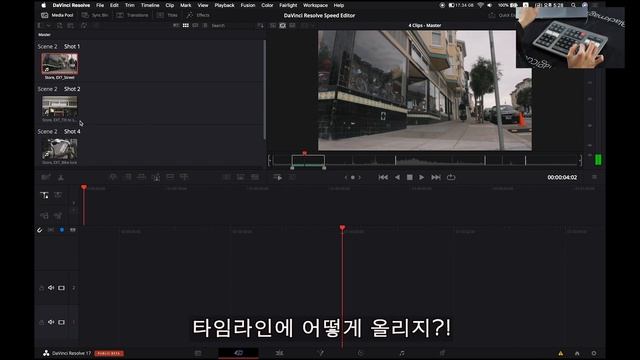Click the Sync Clips icon

[x=84, y=25]
